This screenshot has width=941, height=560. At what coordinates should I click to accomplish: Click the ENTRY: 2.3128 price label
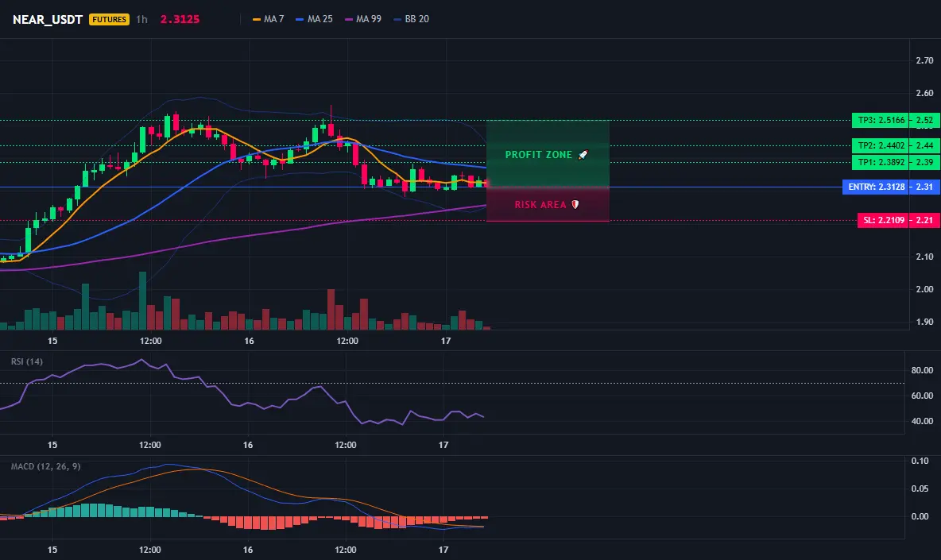[x=876, y=187]
